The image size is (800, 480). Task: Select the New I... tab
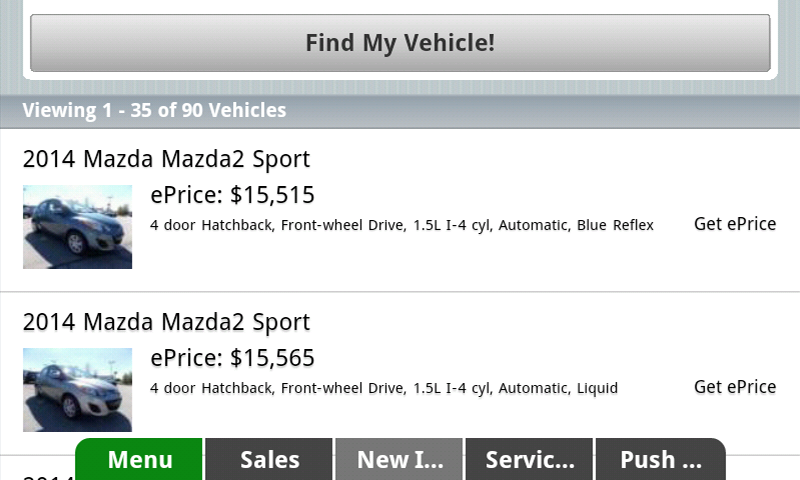(399, 460)
